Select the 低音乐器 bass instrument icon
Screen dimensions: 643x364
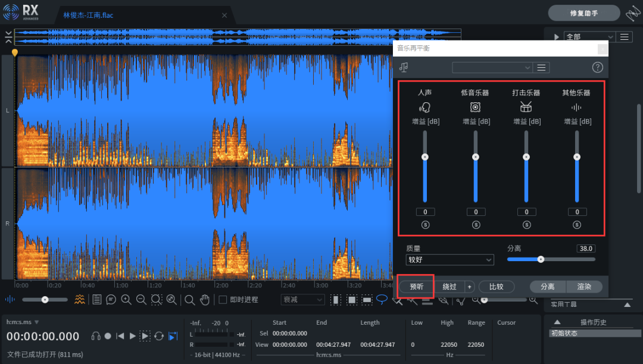pyautogui.click(x=475, y=107)
